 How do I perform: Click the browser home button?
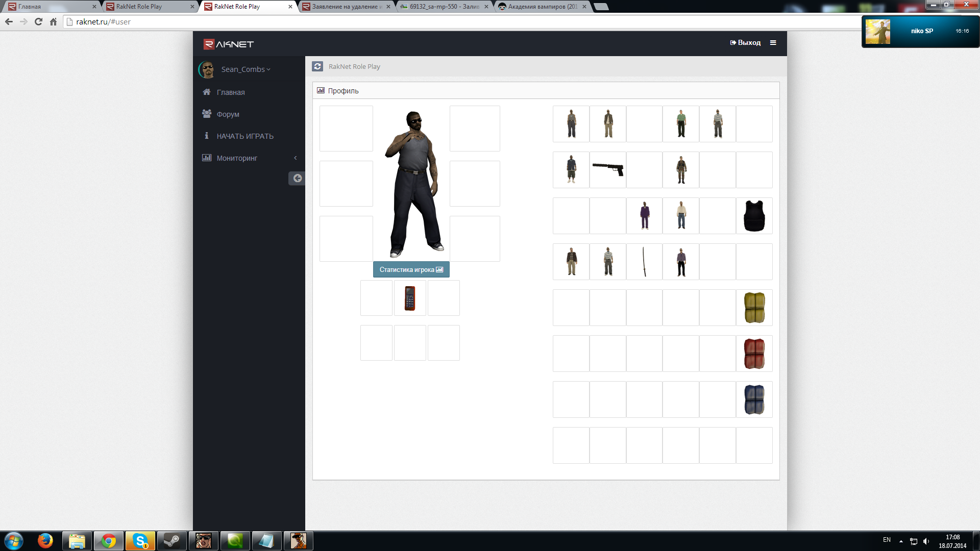click(53, 21)
